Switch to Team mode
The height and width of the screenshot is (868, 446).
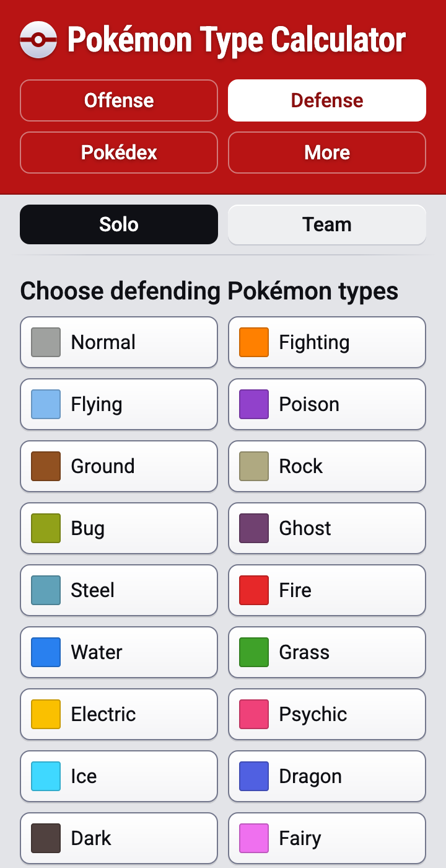[x=327, y=224]
